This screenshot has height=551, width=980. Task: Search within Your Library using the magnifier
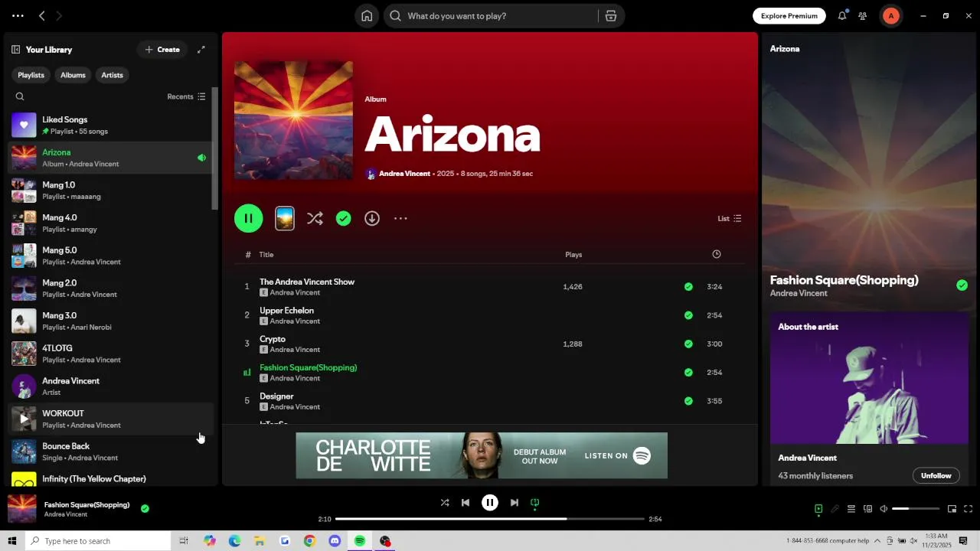(x=20, y=96)
